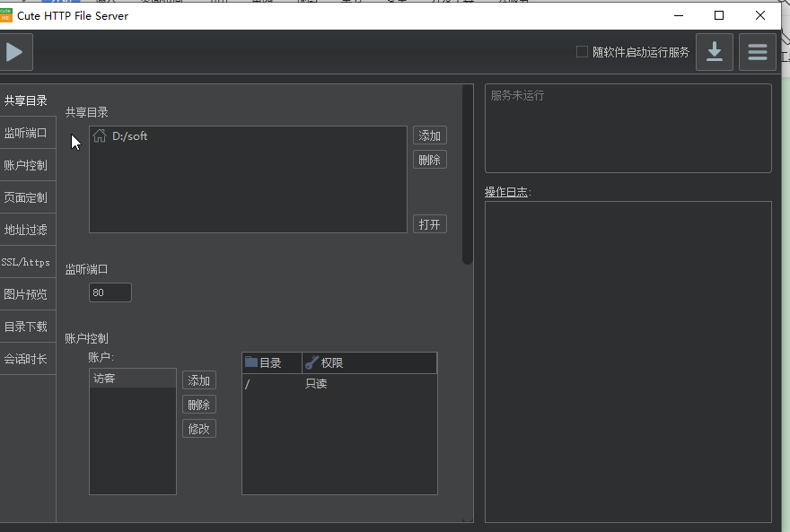Enable 随软件启动运行服务 checkbox
790x532 pixels.
click(x=582, y=52)
